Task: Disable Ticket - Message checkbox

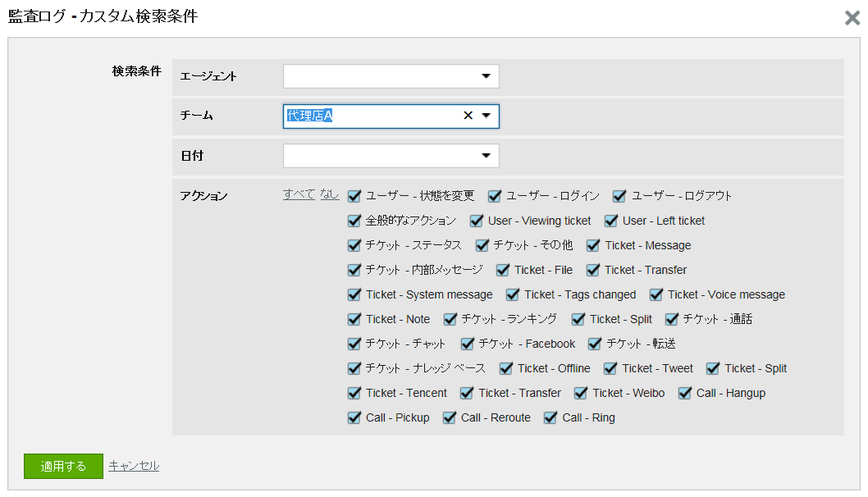Action: 593,245
